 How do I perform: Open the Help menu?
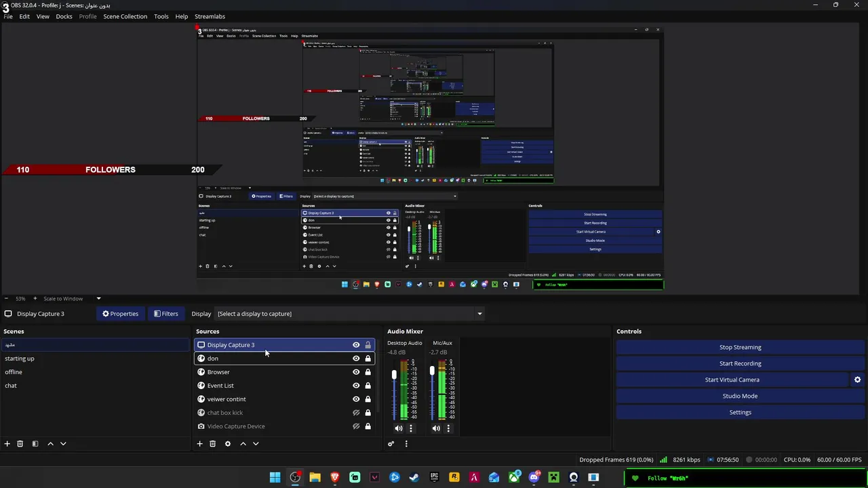(x=181, y=16)
